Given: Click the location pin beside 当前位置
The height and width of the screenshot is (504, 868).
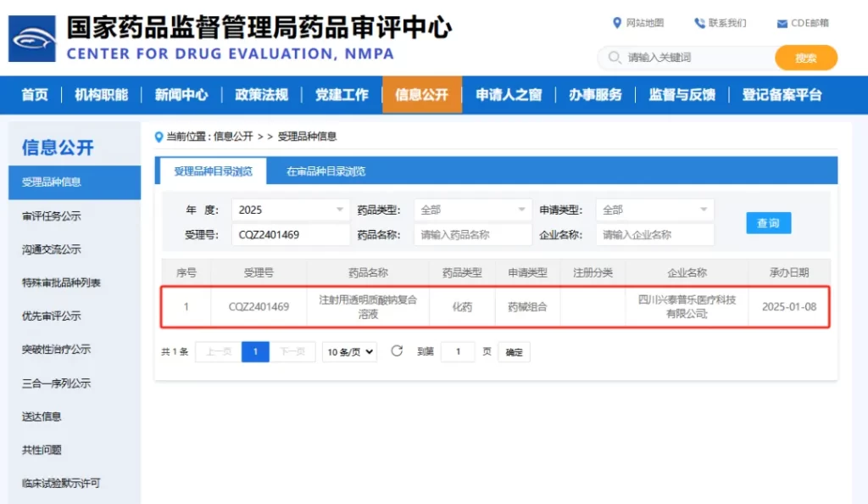Looking at the screenshot, I should [159, 137].
